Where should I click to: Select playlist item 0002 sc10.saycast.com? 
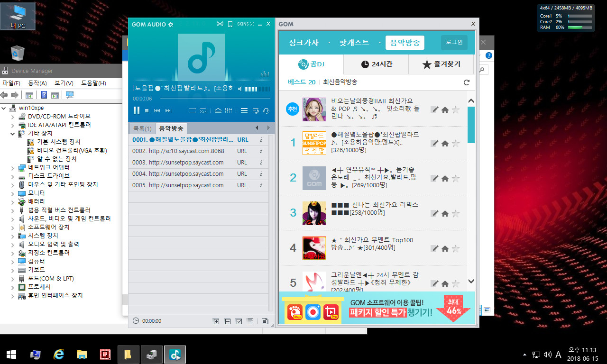(198, 151)
